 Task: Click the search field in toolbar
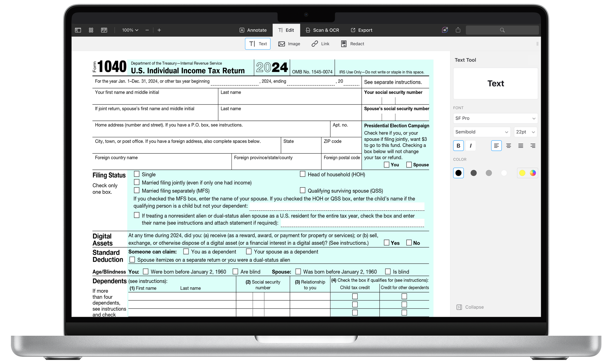[502, 30]
